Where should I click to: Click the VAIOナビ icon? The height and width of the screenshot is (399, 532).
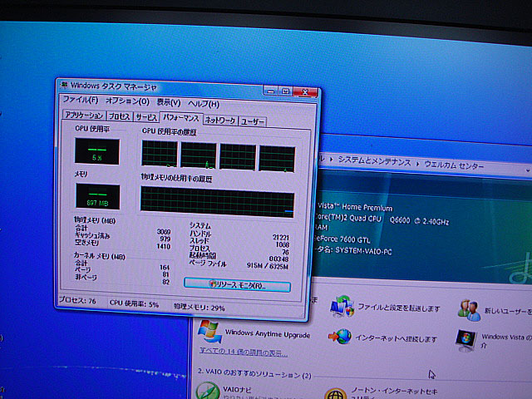pyautogui.click(x=208, y=391)
